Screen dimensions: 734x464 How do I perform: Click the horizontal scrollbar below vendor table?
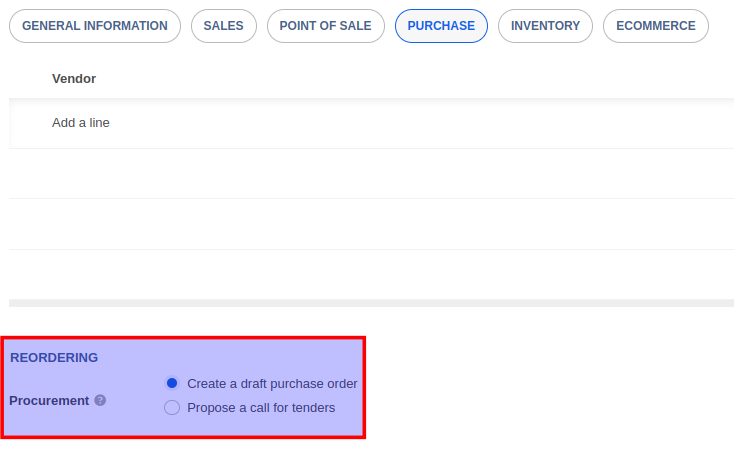tap(370, 303)
